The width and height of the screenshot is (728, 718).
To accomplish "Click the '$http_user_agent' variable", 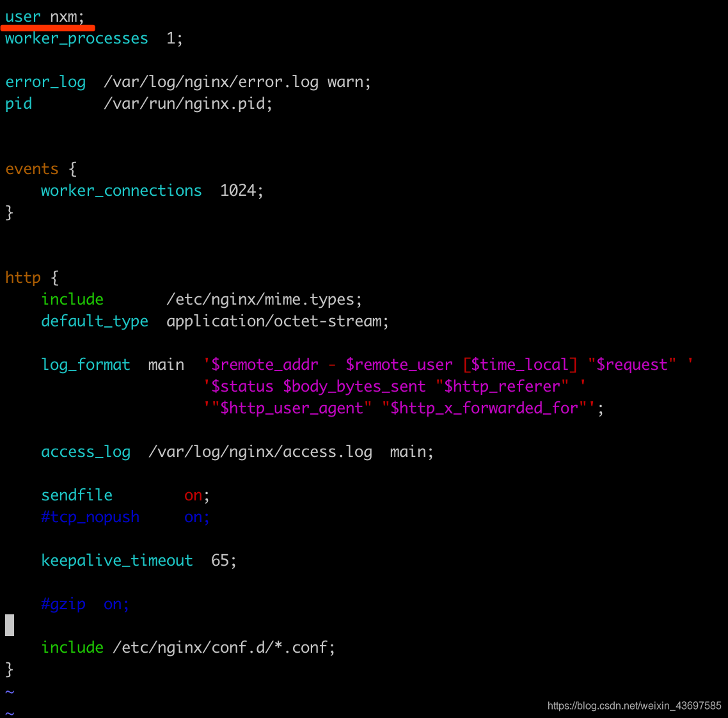I will tap(292, 409).
